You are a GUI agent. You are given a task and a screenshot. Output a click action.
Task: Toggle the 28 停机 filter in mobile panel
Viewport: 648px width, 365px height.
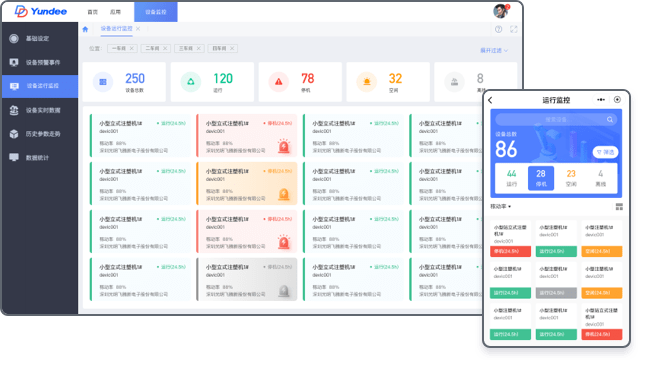[x=541, y=178]
